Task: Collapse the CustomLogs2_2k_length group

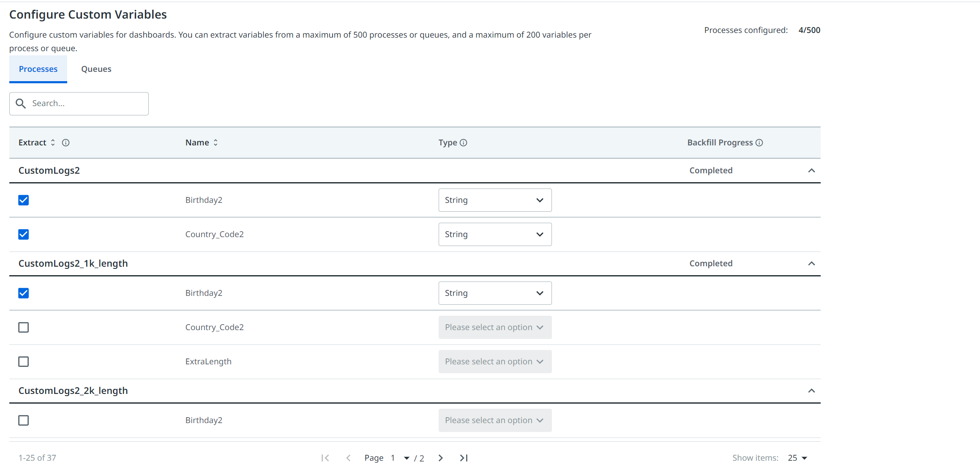Action: 811,391
